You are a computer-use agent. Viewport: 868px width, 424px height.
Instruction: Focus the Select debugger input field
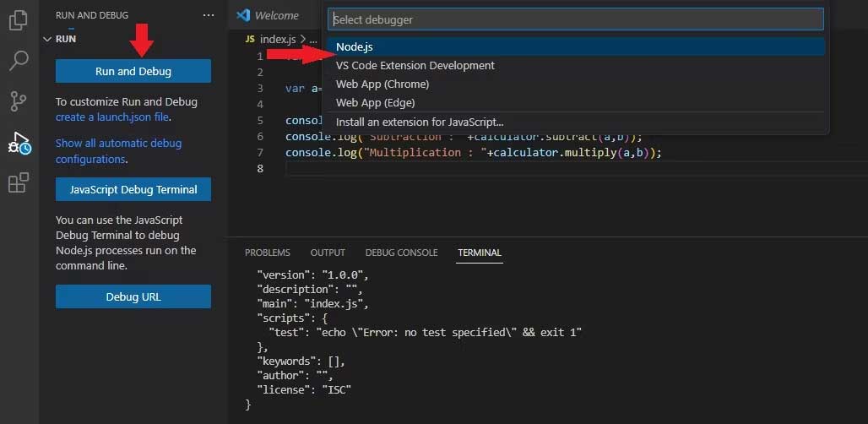576,19
